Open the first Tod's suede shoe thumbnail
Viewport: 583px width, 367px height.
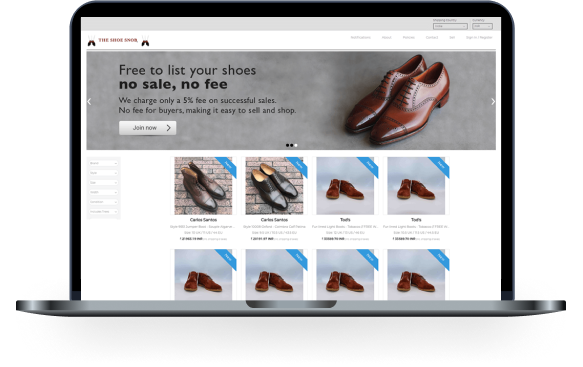coord(345,186)
